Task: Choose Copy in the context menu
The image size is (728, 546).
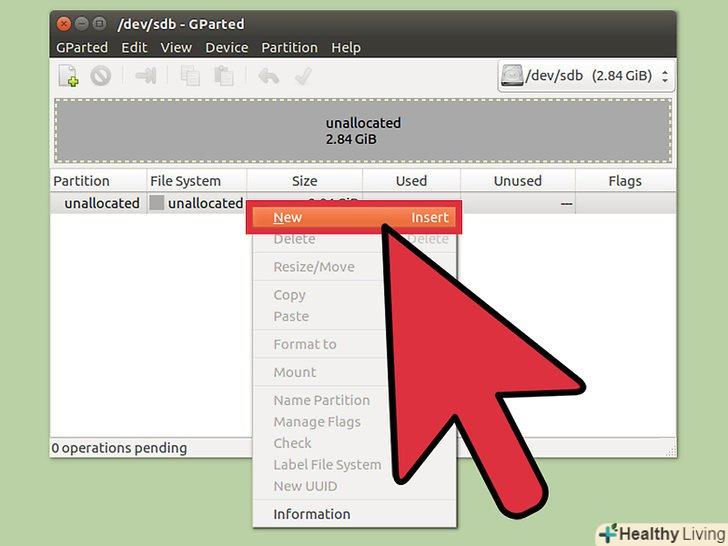Action: point(289,295)
